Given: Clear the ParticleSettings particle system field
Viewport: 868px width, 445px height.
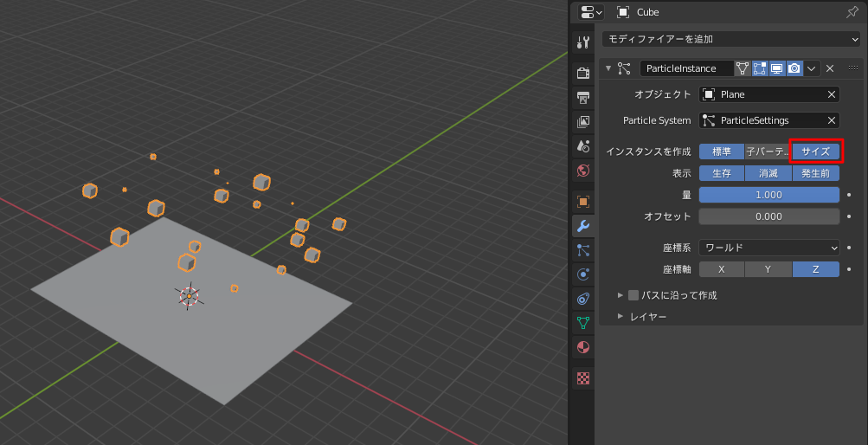Looking at the screenshot, I should (832, 120).
